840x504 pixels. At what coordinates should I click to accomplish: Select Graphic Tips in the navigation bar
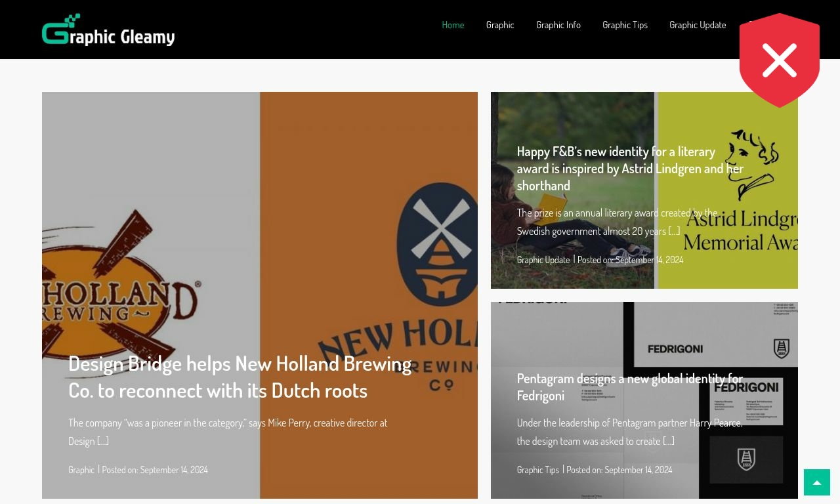[625, 25]
